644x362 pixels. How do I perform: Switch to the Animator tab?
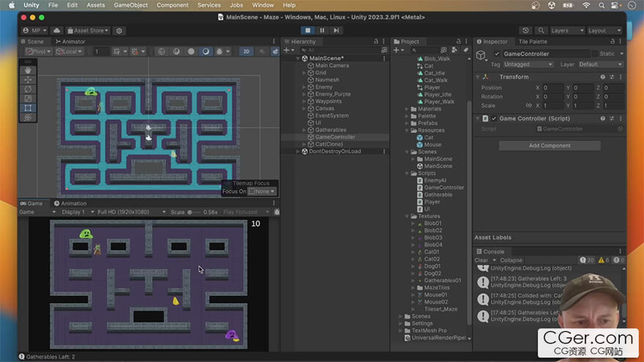(x=71, y=42)
